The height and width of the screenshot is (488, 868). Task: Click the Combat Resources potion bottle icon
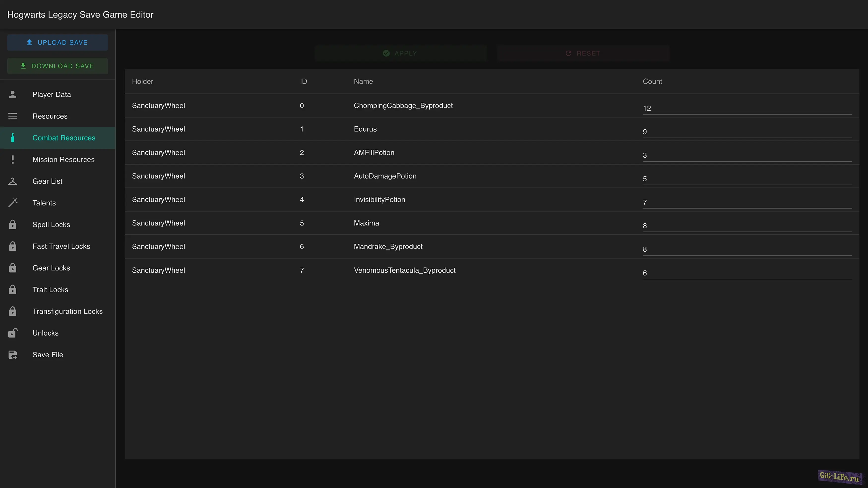pos(12,138)
